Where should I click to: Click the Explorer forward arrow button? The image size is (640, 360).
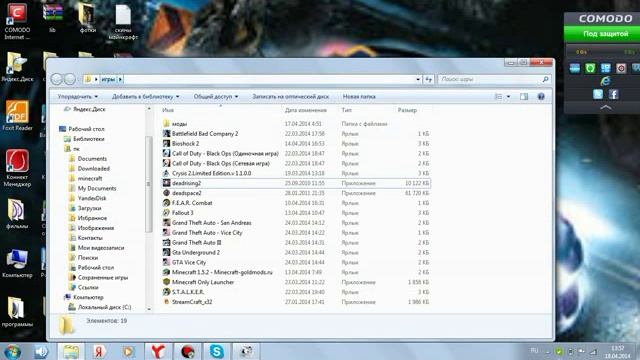70,79
